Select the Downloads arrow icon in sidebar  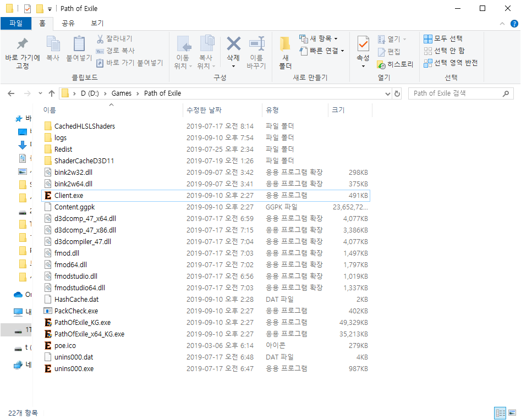coord(22,145)
